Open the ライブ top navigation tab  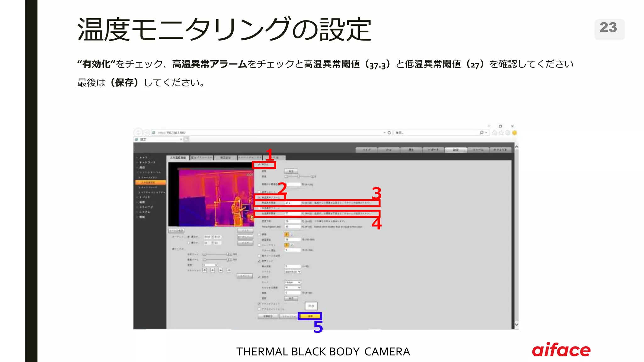(367, 150)
